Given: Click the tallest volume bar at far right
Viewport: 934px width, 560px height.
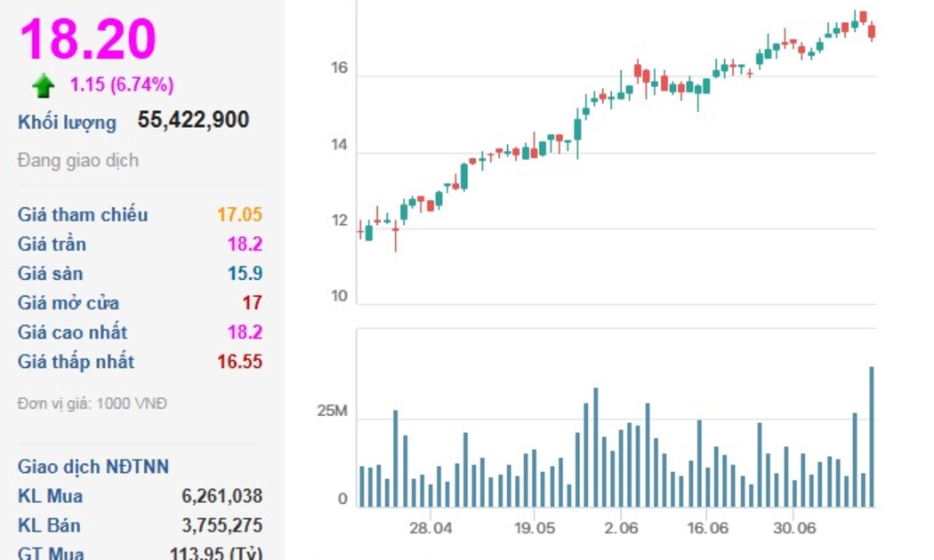Looking at the screenshot, I should point(872,436).
